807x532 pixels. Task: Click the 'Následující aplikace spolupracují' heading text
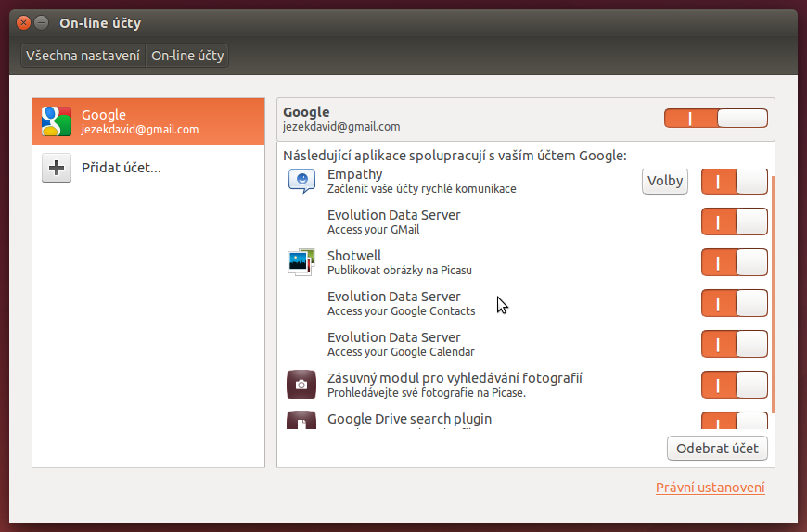click(x=455, y=156)
